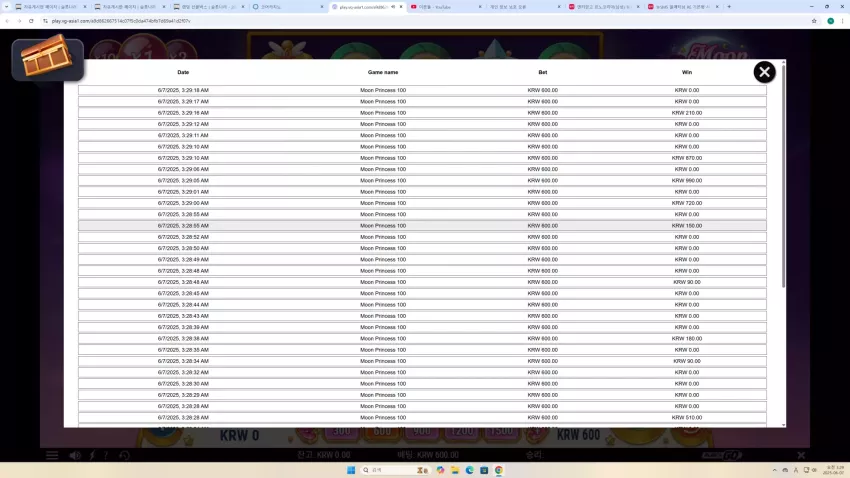850x478 pixels.
Task: Select row dated 3:29:12 AM
Action: click(x=422, y=124)
